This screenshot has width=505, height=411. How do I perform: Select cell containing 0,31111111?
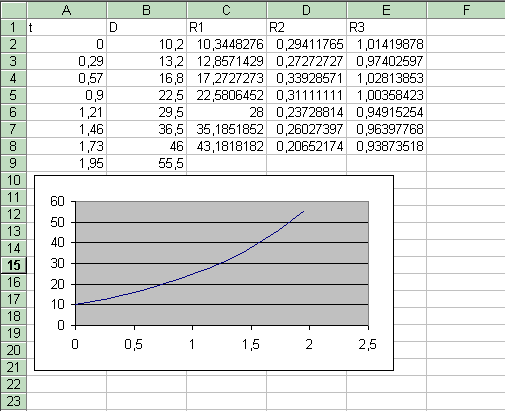tap(307, 95)
